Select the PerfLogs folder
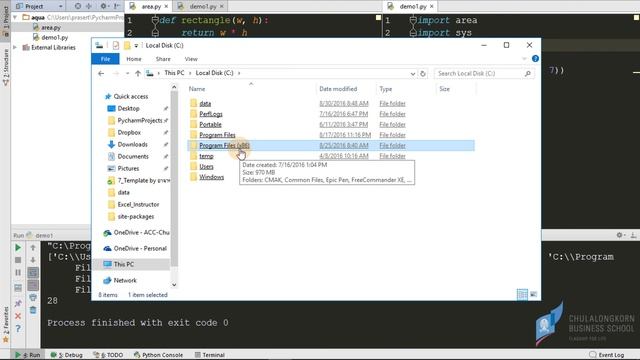This screenshot has height=360, width=640. 211,114
